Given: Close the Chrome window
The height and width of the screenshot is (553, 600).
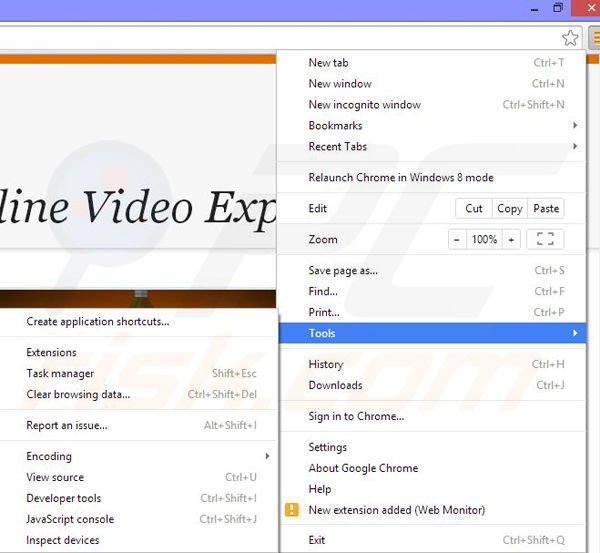Looking at the screenshot, I should [x=587, y=8].
